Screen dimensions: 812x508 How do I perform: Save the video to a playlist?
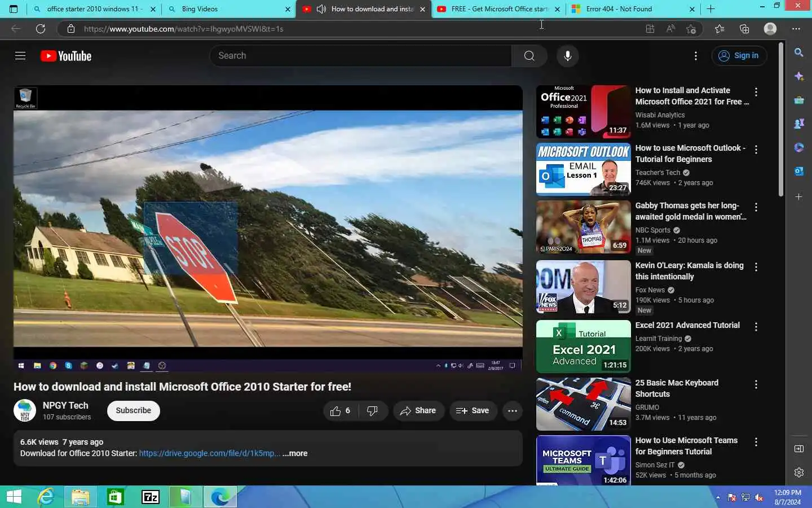[x=473, y=411]
